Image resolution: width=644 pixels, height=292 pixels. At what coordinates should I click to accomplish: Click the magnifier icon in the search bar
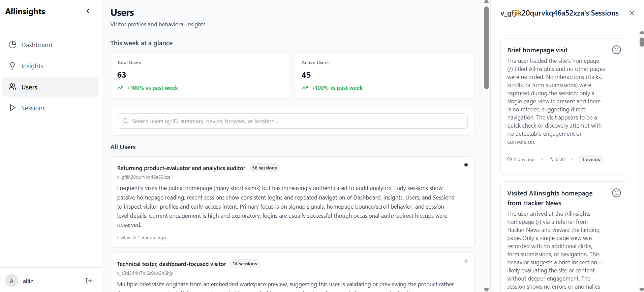coord(125,121)
